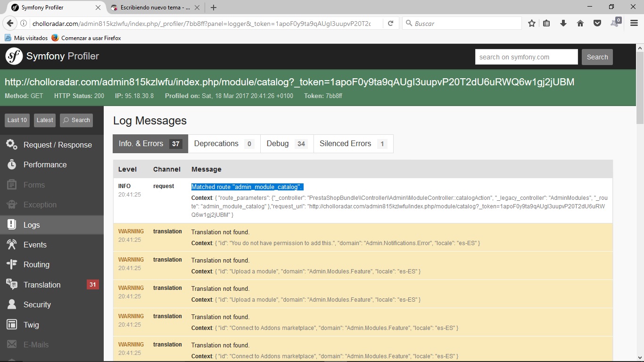The height and width of the screenshot is (362, 644).
Task: Switch to the Deprecations tab
Action: coord(224,144)
